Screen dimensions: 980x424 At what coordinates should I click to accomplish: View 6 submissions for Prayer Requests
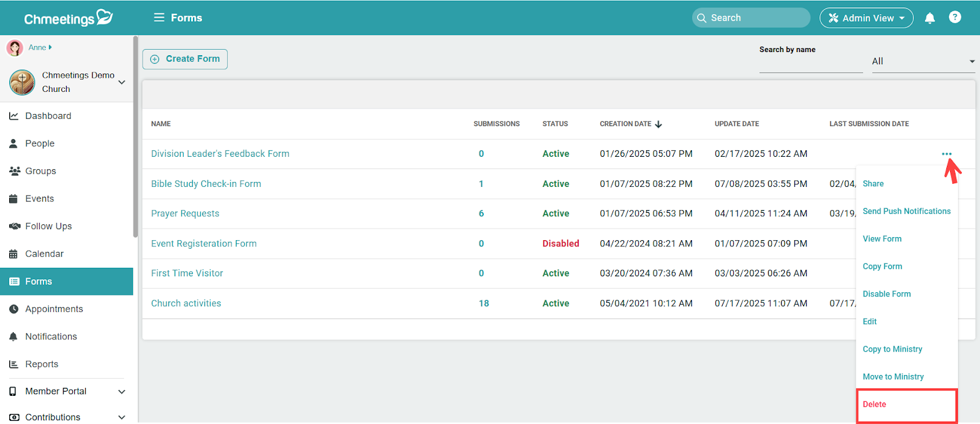click(x=481, y=213)
